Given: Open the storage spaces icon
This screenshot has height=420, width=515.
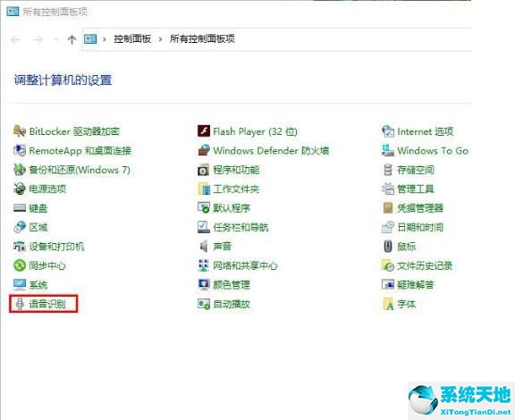Looking at the screenshot, I should (x=388, y=170).
